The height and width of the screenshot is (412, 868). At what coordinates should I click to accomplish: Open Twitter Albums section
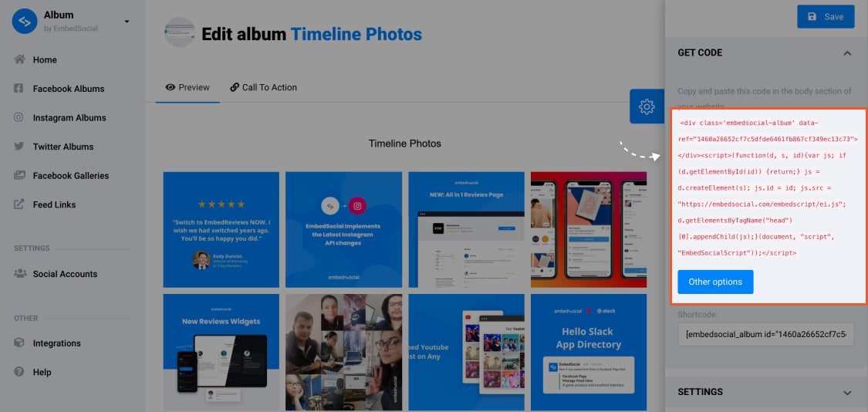coord(63,147)
